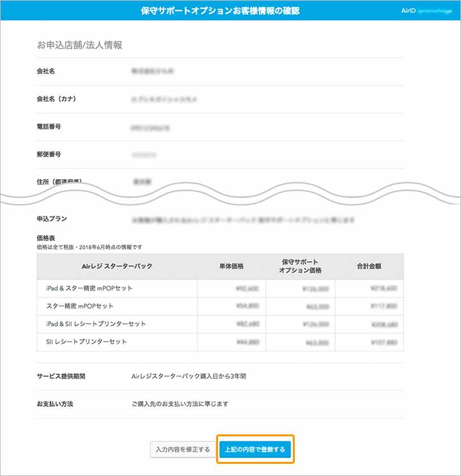Click the 保守サポートオプション価格 column header
The width and height of the screenshot is (461, 476).
[x=300, y=266]
